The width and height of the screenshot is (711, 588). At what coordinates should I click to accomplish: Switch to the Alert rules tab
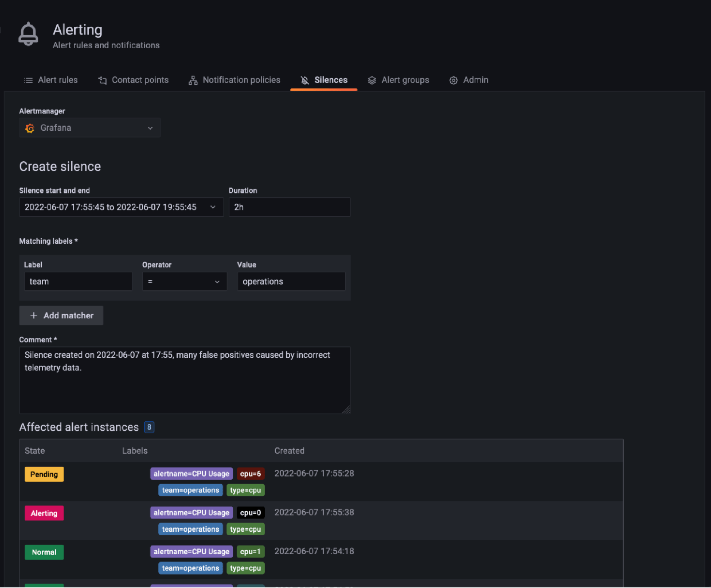tap(57, 80)
